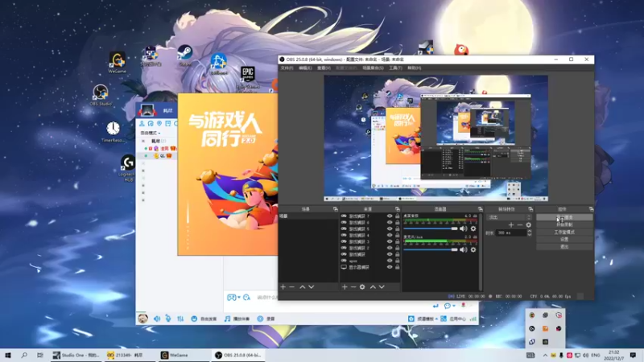This screenshot has width=644, height=362.
Task: Add a new scene with plus icon
Action: click(283, 287)
